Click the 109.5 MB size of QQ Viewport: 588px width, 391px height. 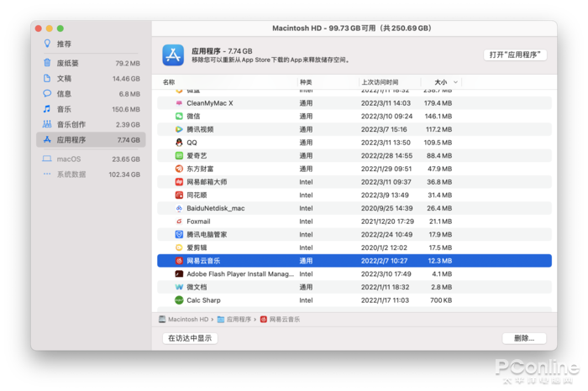point(438,143)
